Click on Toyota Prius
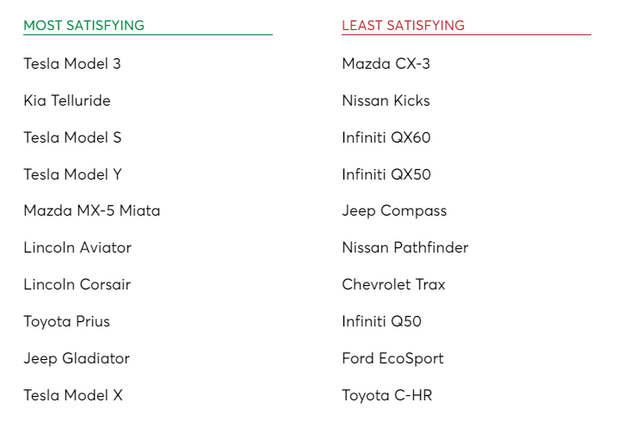Image resolution: width=630 pixels, height=427 pixels. 67,321
